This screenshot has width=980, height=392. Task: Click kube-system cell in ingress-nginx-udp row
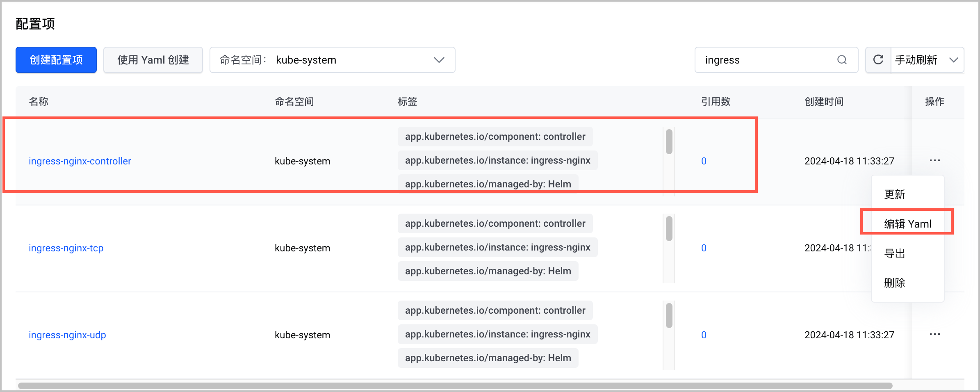click(x=303, y=335)
